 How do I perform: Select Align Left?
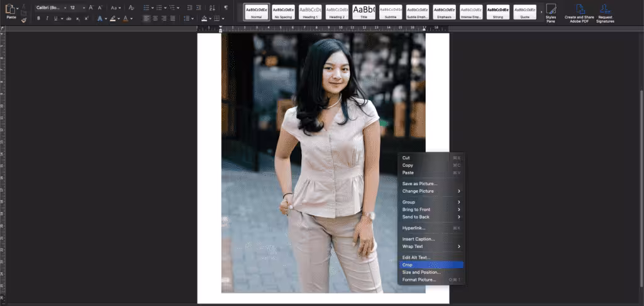click(147, 18)
